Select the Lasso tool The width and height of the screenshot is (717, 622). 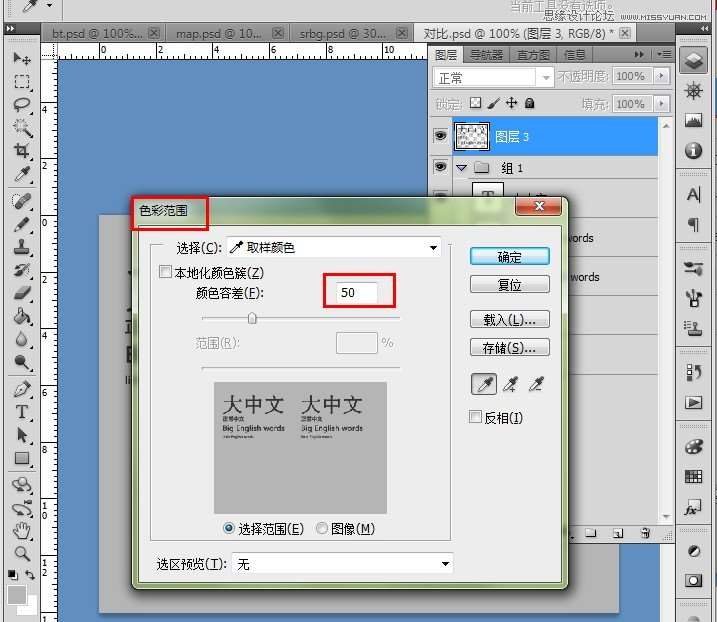click(22, 104)
